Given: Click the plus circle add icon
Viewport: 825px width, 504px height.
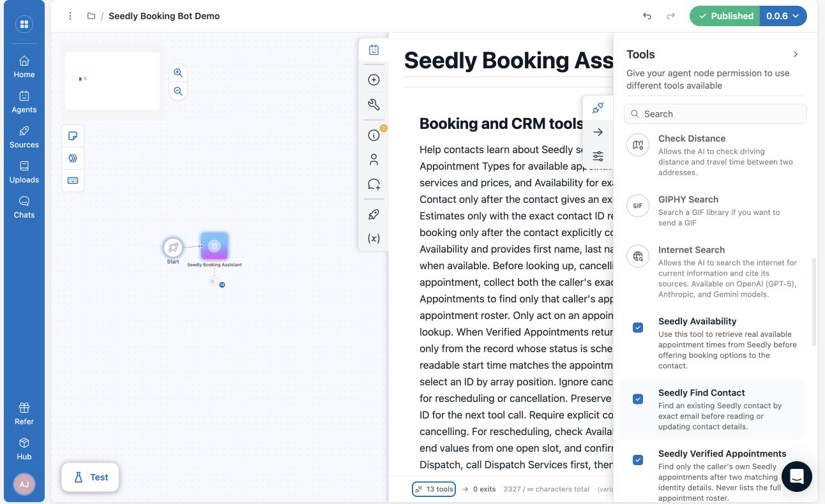Looking at the screenshot, I should pos(374,80).
